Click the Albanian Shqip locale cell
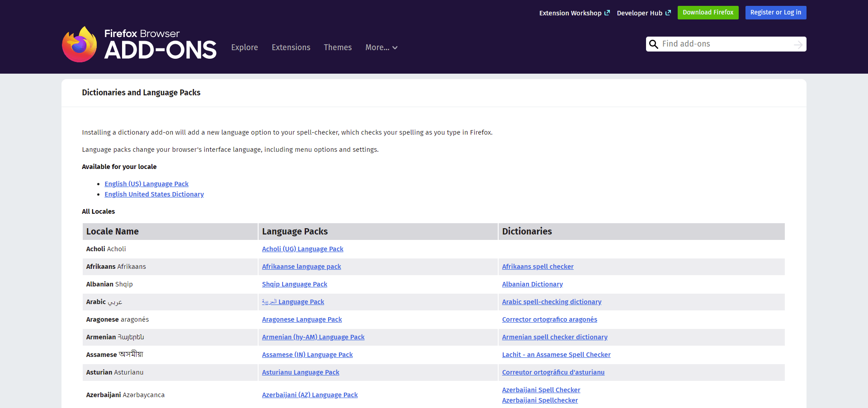 point(170,284)
